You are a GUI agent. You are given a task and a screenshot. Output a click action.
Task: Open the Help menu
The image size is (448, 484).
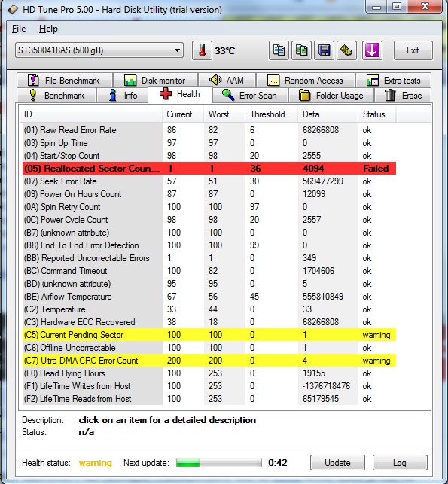[x=48, y=29]
